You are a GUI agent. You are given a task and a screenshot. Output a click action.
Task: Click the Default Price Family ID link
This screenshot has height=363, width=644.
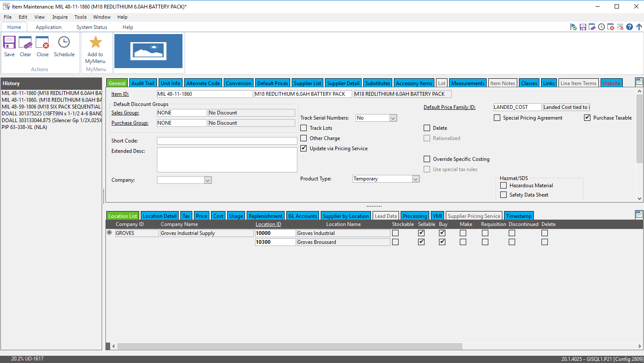449,107
